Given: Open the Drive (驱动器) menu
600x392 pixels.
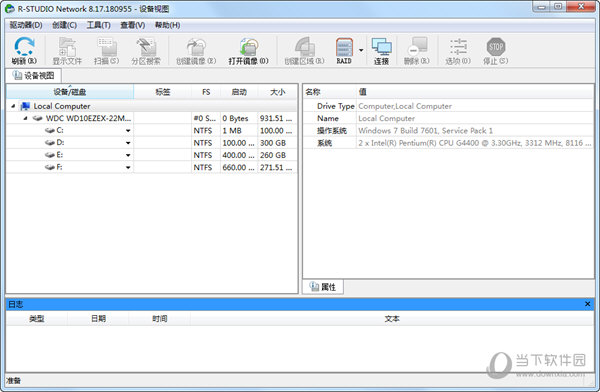Looking at the screenshot, I should pyautogui.click(x=26, y=25).
